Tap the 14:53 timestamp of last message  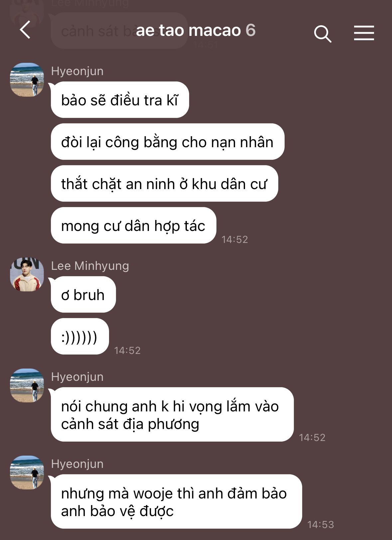pyautogui.click(x=321, y=524)
